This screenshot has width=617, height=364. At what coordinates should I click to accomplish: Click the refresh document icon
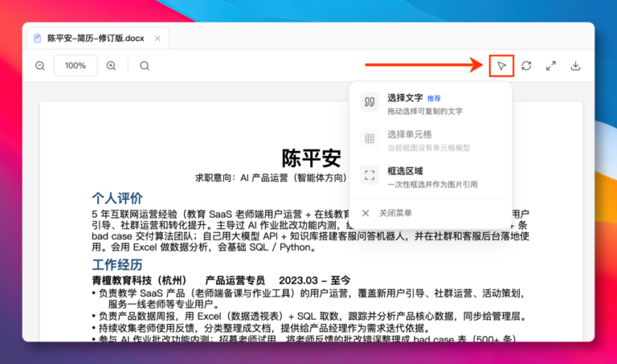tap(526, 66)
